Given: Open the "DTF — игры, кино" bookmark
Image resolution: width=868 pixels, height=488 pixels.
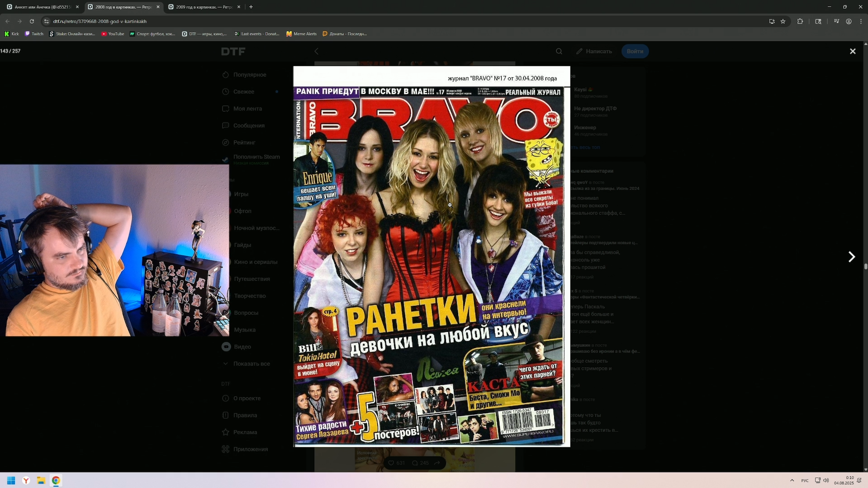Looking at the screenshot, I should pos(204,34).
